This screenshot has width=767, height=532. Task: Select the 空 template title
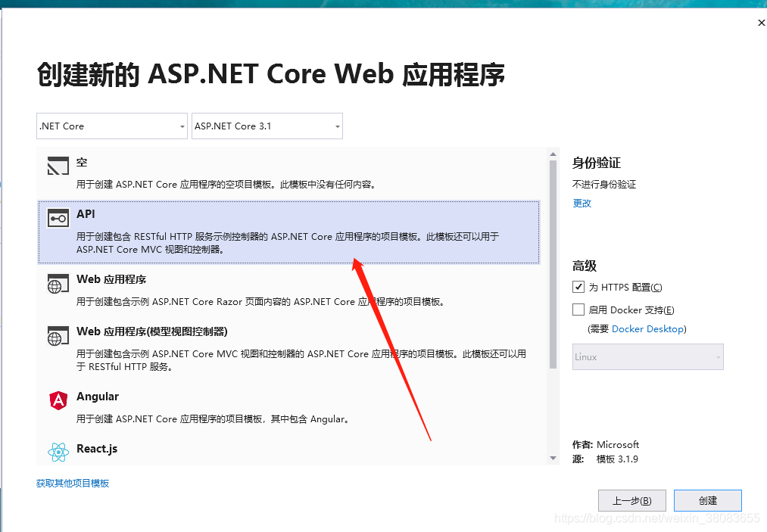click(82, 163)
